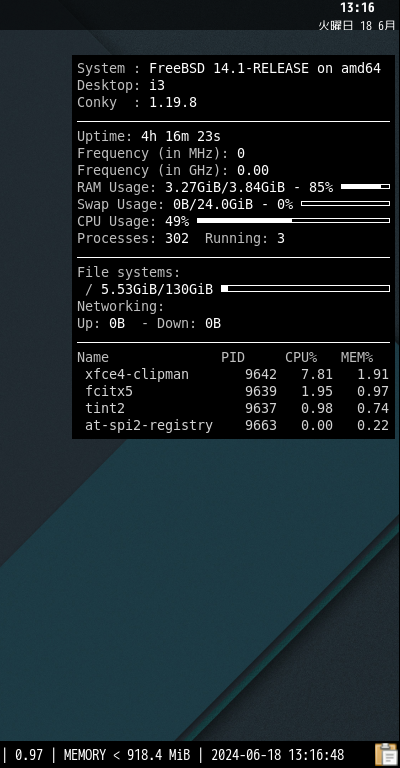Click the 'MEM%' column header
This screenshot has height=768, width=400.
pyautogui.click(x=357, y=358)
